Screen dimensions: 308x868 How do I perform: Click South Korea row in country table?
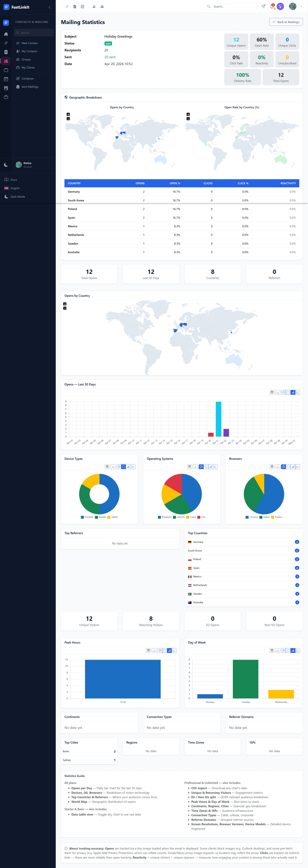point(182,200)
